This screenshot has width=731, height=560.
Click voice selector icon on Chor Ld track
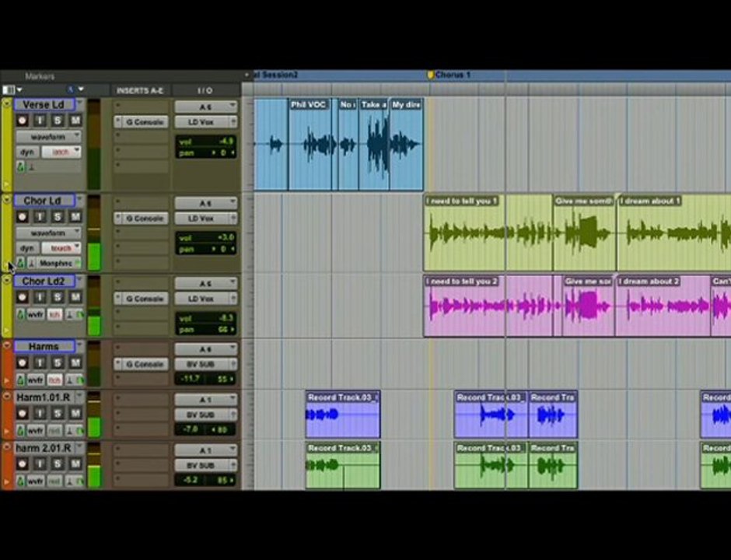20,263
